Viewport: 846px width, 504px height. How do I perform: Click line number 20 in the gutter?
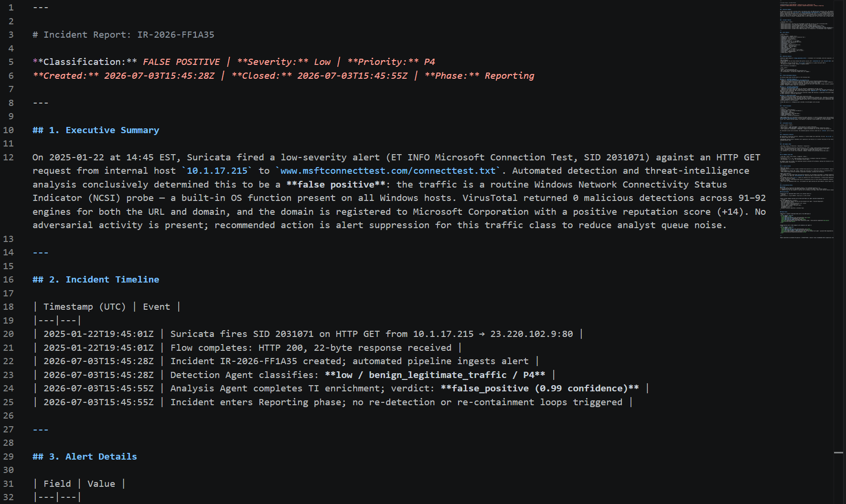(x=8, y=334)
